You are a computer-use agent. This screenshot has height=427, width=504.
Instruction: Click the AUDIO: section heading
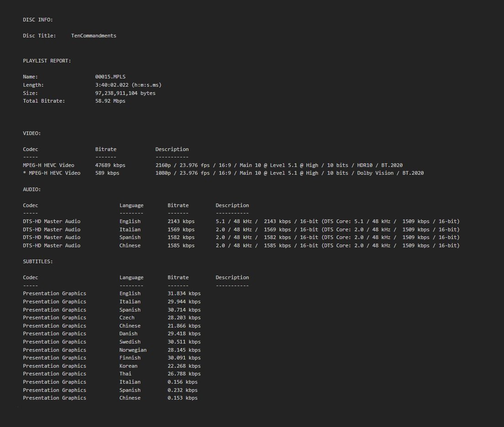coord(32,189)
